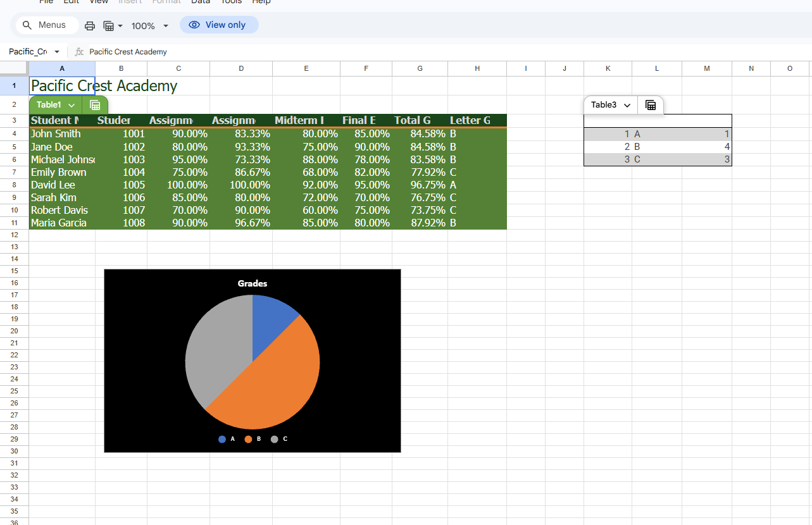Open the 100% zoom dropdown
Viewport: 812px width, 525px height.
(150, 26)
